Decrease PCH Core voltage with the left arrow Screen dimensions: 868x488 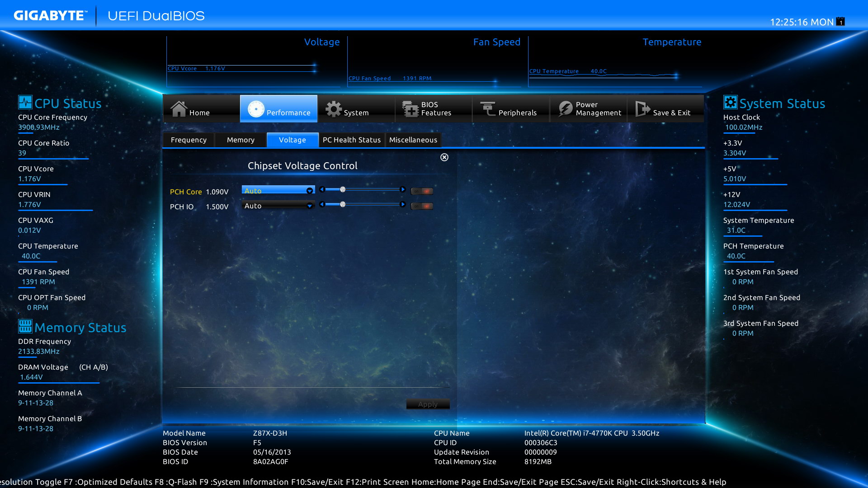322,189
